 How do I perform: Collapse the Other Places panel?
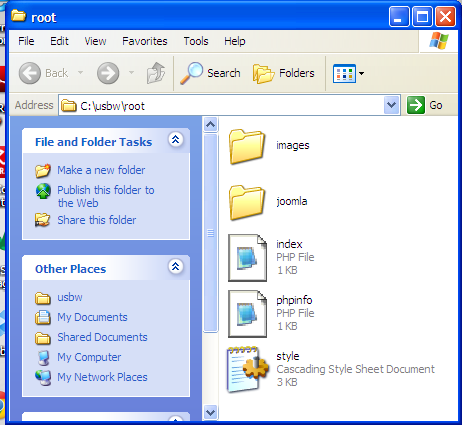pyautogui.click(x=176, y=267)
